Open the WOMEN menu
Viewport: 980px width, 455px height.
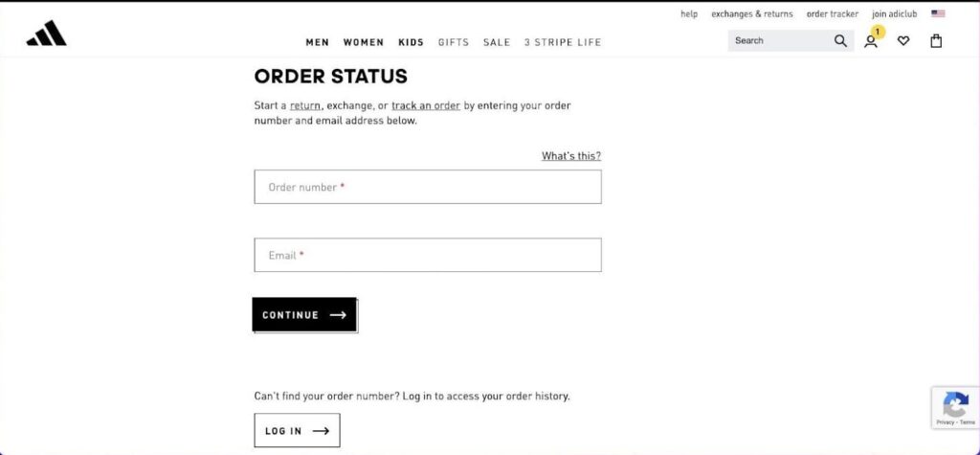click(x=363, y=42)
